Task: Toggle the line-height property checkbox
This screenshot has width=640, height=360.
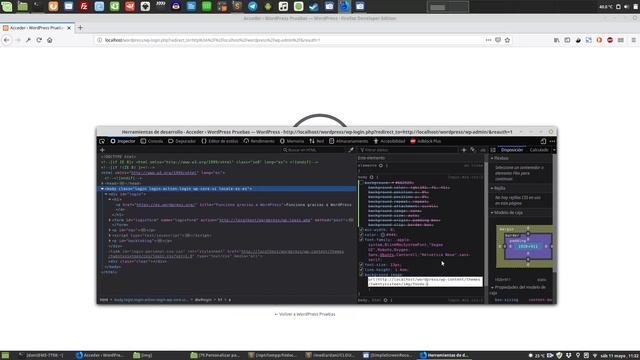Action: (x=361, y=269)
